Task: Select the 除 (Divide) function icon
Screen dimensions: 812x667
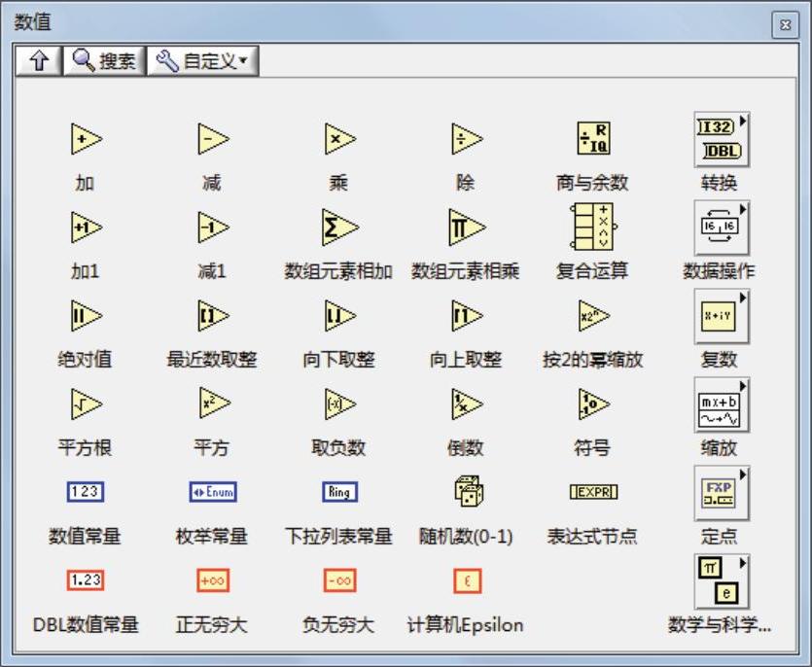Action: 467,139
